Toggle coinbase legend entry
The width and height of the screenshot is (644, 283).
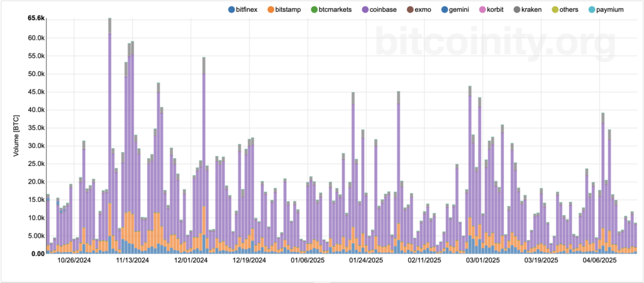366,9
